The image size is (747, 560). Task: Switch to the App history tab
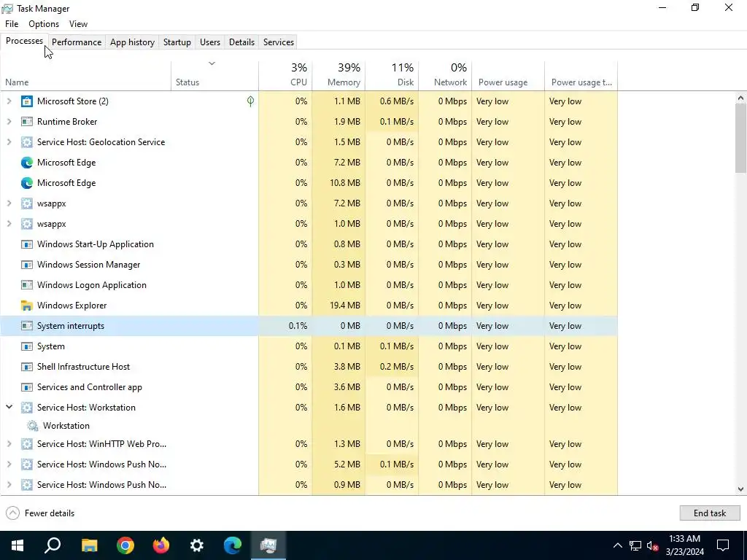click(133, 42)
